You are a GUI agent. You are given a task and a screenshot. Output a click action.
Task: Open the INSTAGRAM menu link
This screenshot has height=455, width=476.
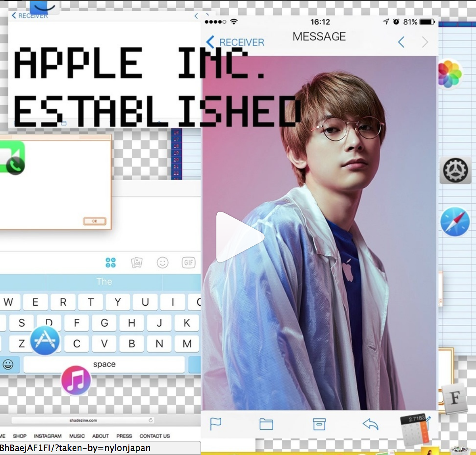tap(48, 436)
